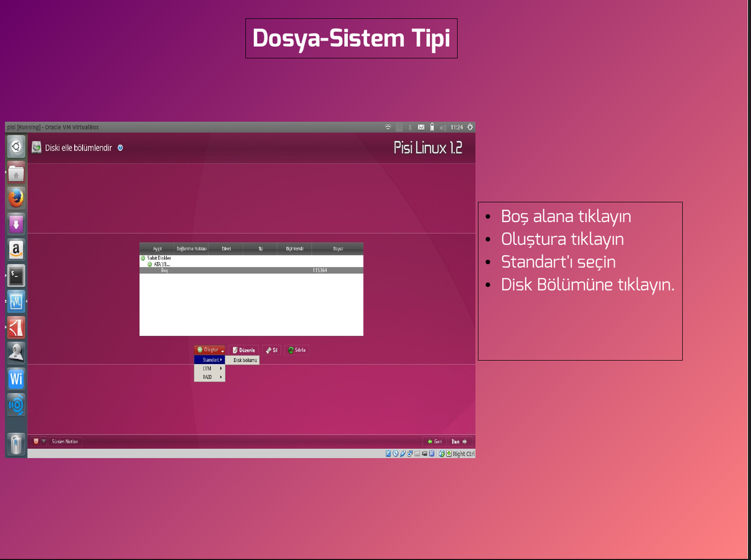Screen dimensions: 751x560
Task: Click the disk icon beside 'Diski elle bölümlendir'
Action: point(37,148)
